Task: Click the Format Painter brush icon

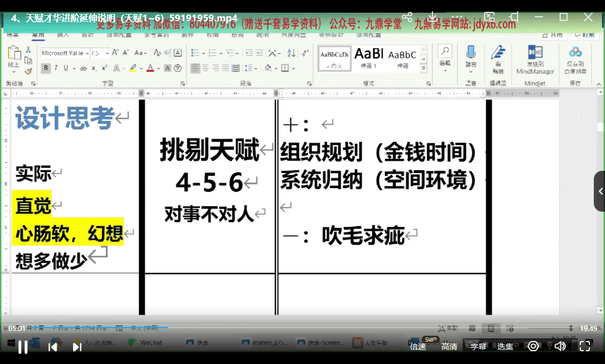Action: 28,71
